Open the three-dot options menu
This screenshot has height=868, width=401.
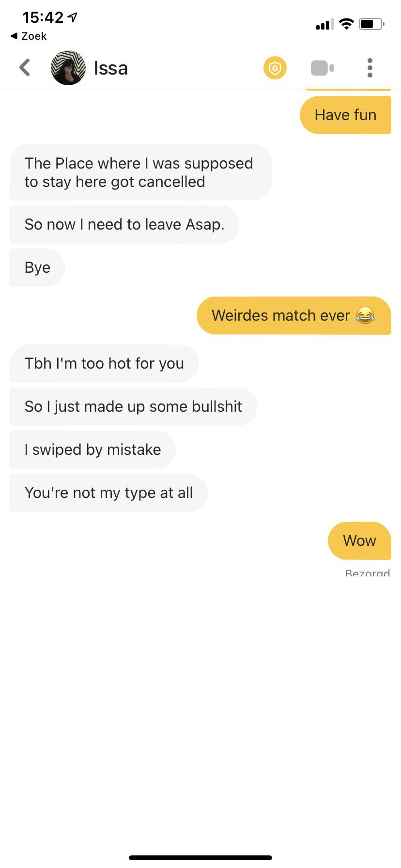[x=370, y=68]
